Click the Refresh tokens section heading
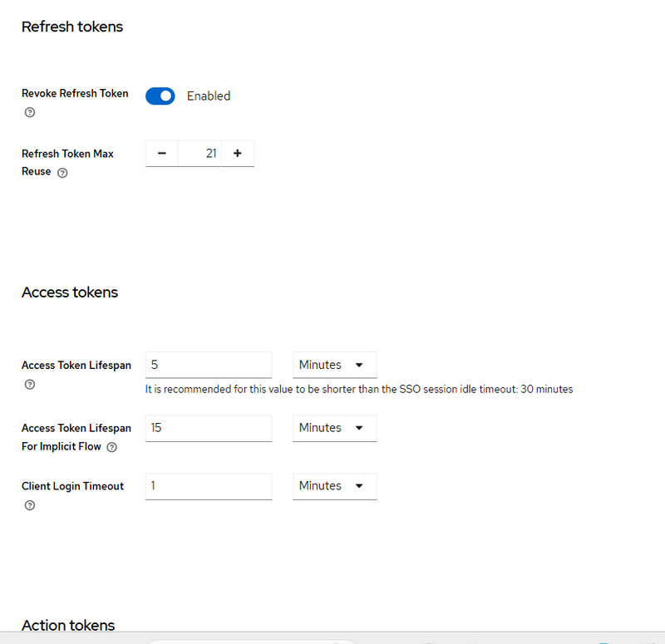Screen dimensions: 665x644 [72, 27]
